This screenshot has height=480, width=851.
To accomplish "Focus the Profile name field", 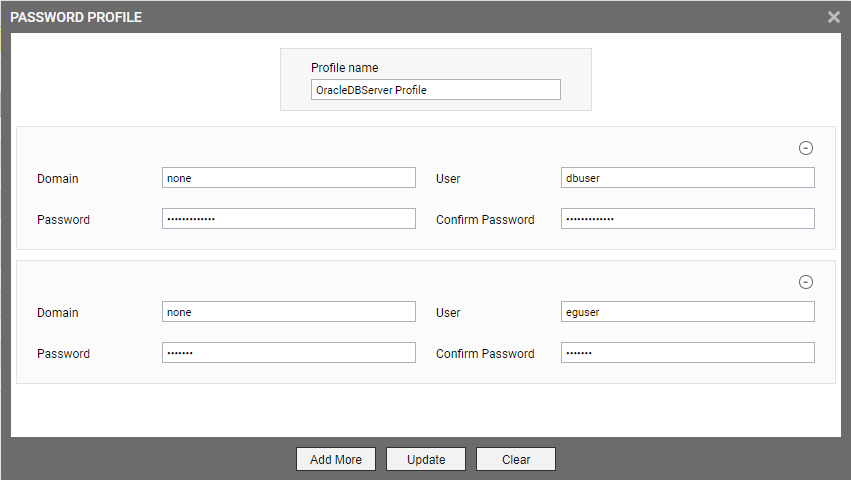I will pyautogui.click(x=436, y=90).
